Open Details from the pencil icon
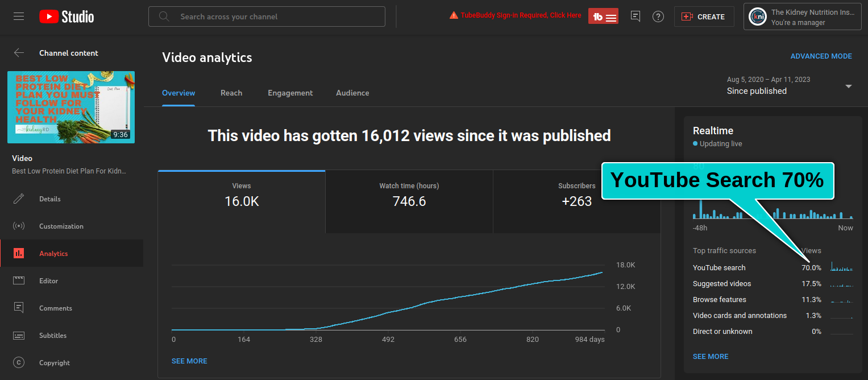 click(x=19, y=199)
